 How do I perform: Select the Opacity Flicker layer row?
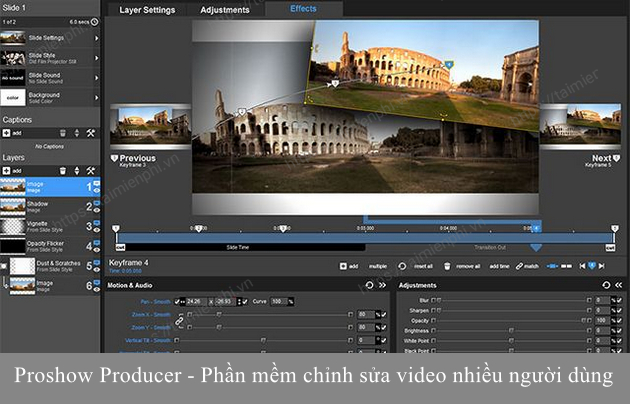coord(50,246)
